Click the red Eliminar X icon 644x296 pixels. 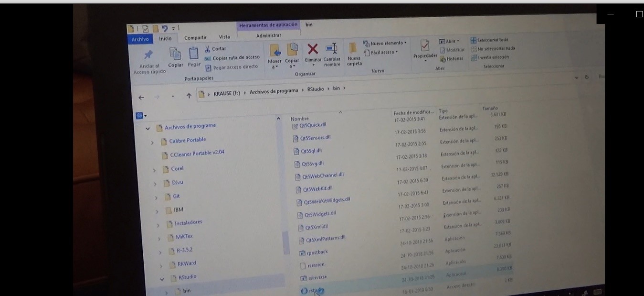pos(313,49)
